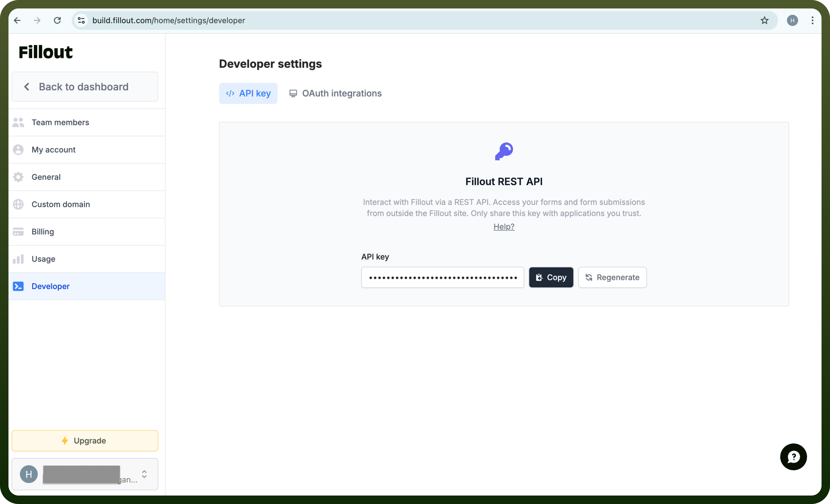Screen dimensions: 830x504
Task: Click the 'API key' field label
Action: (375, 256)
